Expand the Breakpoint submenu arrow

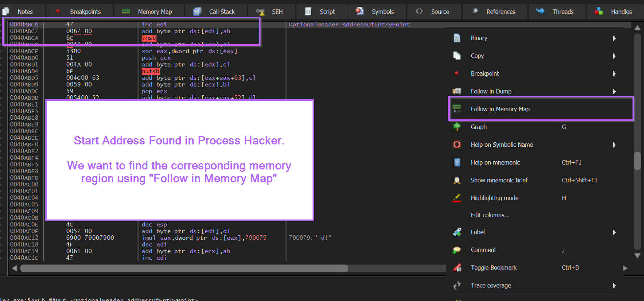614,74
